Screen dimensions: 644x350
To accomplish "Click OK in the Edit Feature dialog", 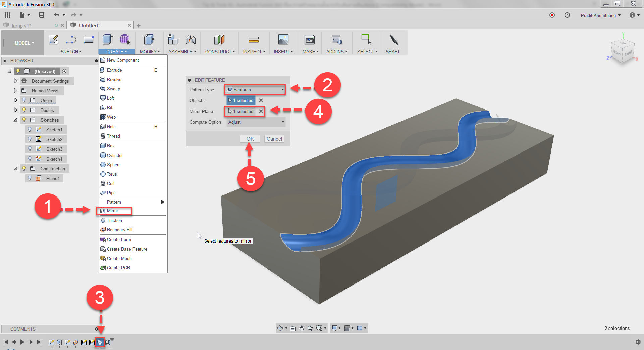I will (250, 139).
